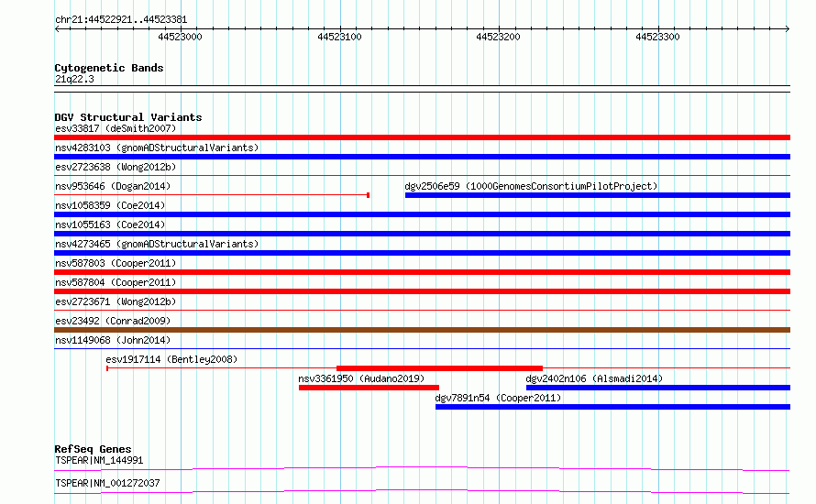Click ruler position 44523200
The image size is (816, 504).
498,37
